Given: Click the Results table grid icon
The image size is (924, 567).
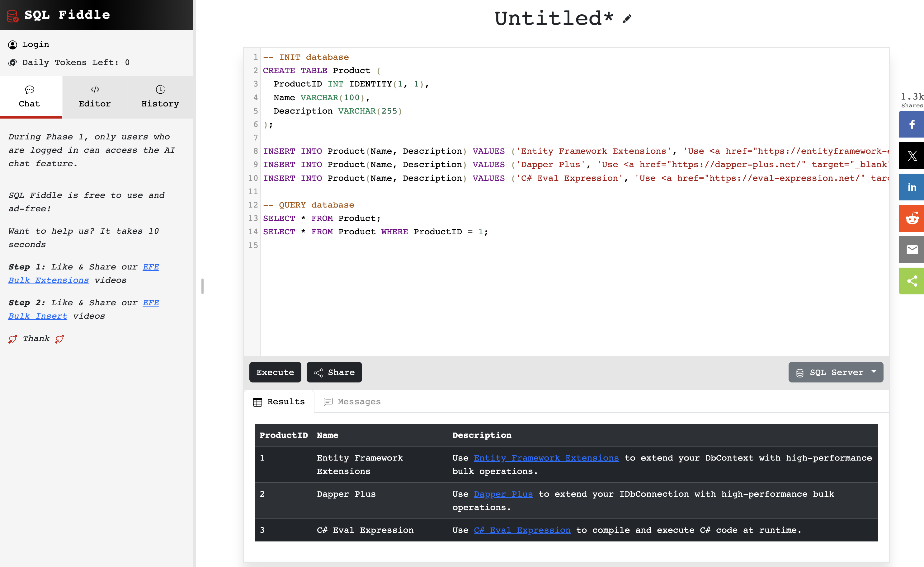Looking at the screenshot, I should 257,402.
